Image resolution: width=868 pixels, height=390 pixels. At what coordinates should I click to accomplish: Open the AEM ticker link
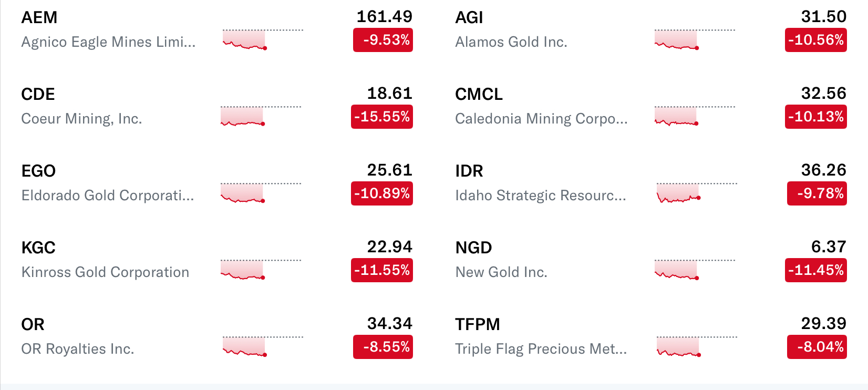coord(39,17)
